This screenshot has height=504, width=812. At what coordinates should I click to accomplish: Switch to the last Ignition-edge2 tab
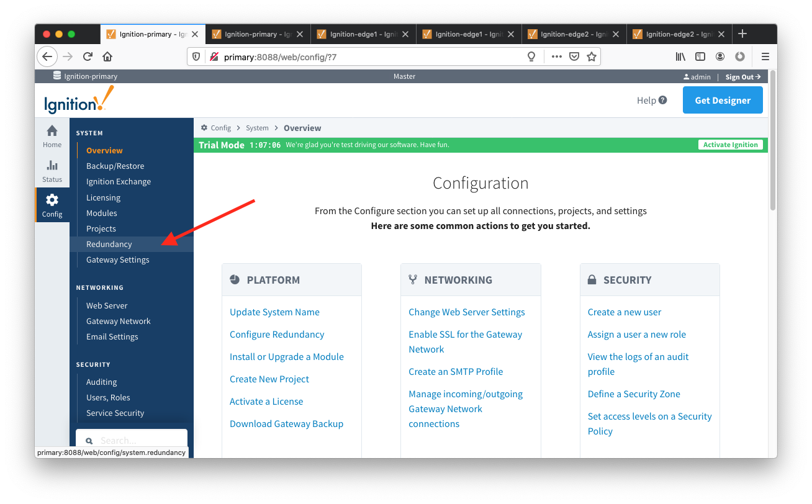click(679, 34)
